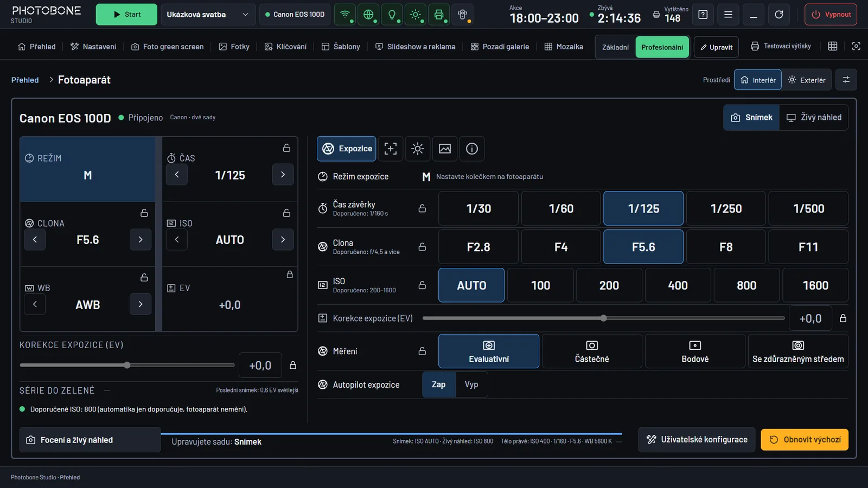This screenshot has height=488, width=868.
Task: Switch to Základní mode
Action: pos(616,47)
